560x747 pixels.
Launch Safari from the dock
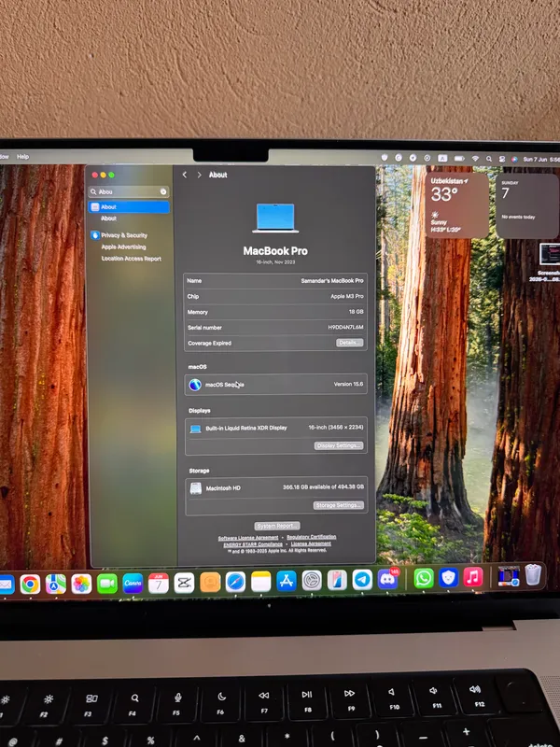(x=235, y=582)
